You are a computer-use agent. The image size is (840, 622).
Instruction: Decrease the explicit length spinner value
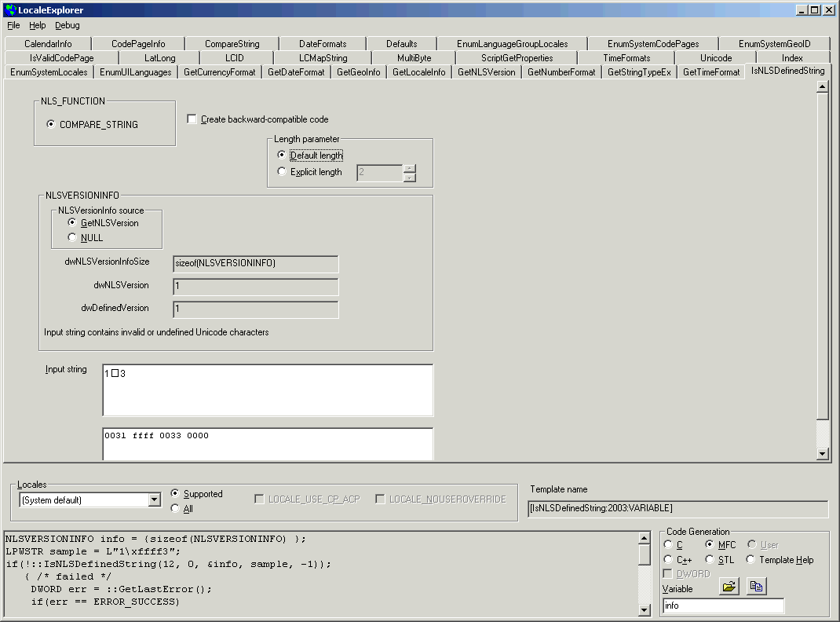(410, 177)
